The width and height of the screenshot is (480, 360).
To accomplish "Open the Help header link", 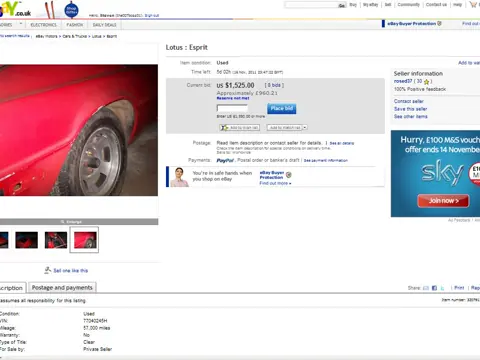I will click(x=458, y=5).
